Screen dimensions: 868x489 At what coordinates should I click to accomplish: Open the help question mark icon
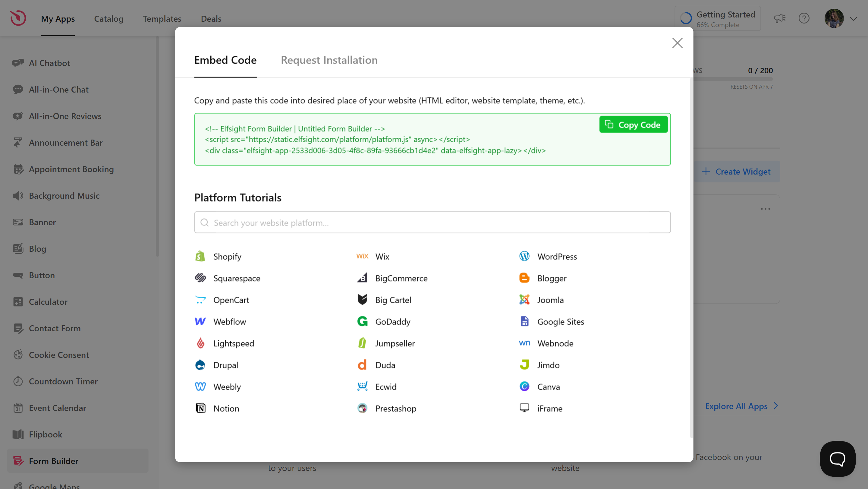click(x=804, y=18)
